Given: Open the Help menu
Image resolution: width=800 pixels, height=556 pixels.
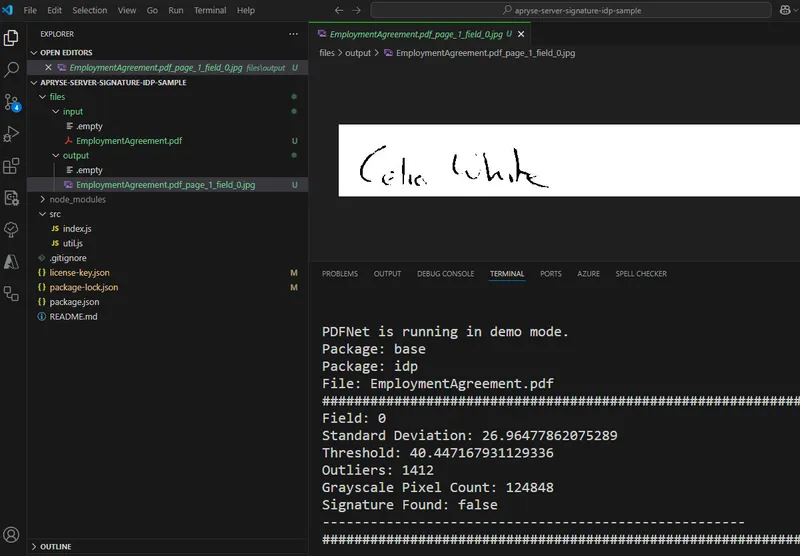Looking at the screenshot, I should coord(245,10).
